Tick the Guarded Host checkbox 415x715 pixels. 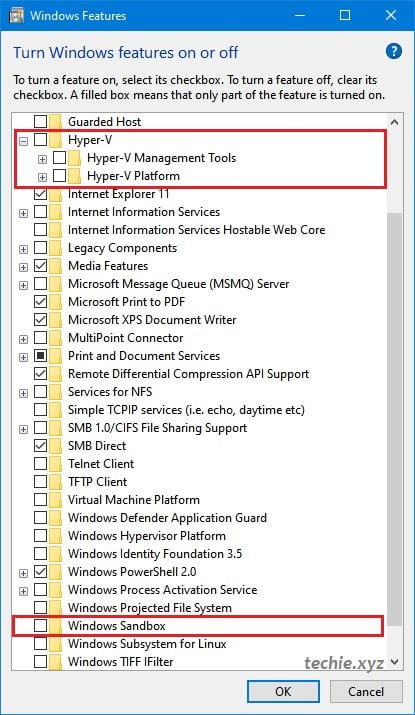pyautogui.click(x=41, y=122)
